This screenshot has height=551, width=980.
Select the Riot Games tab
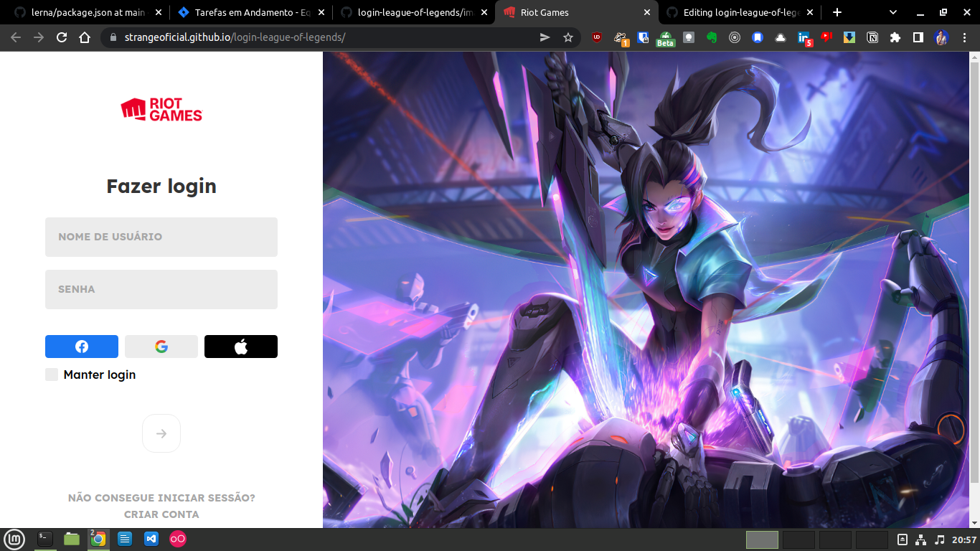(576, 12)
